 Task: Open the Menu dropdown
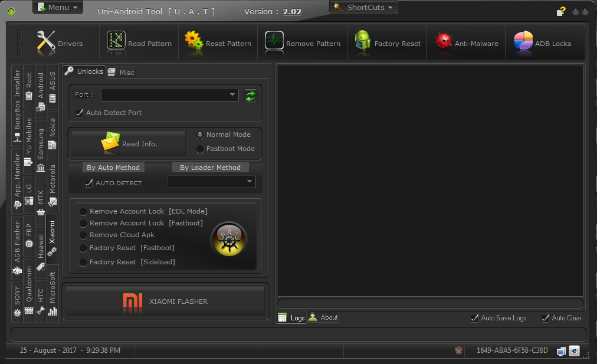pos(57,7)
